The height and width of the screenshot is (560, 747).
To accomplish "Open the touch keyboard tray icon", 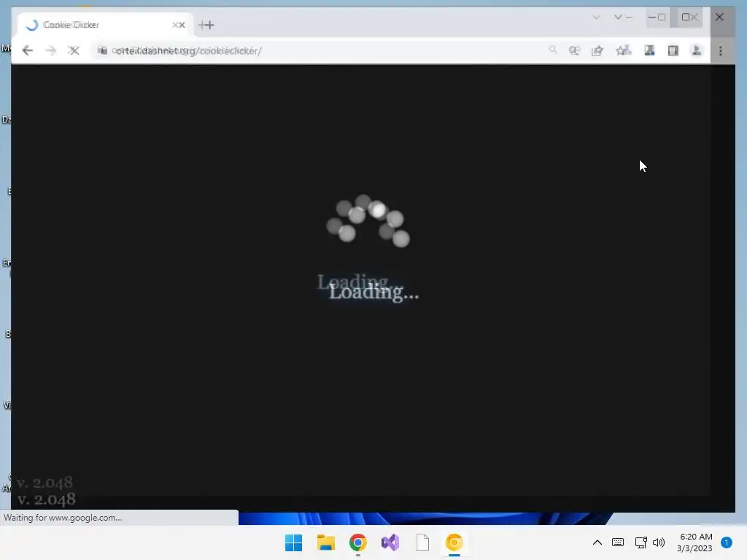I will click(x=618, y=542).
